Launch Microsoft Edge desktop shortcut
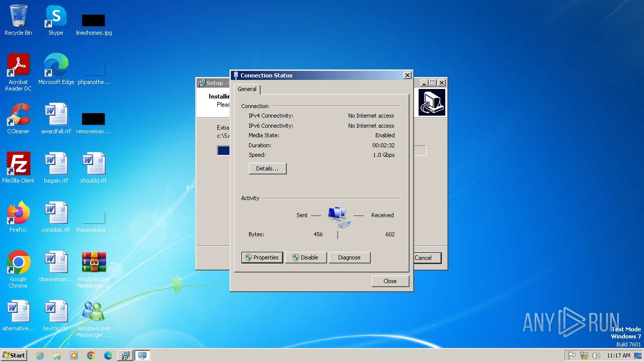644x362 pixels. (56, 69)
